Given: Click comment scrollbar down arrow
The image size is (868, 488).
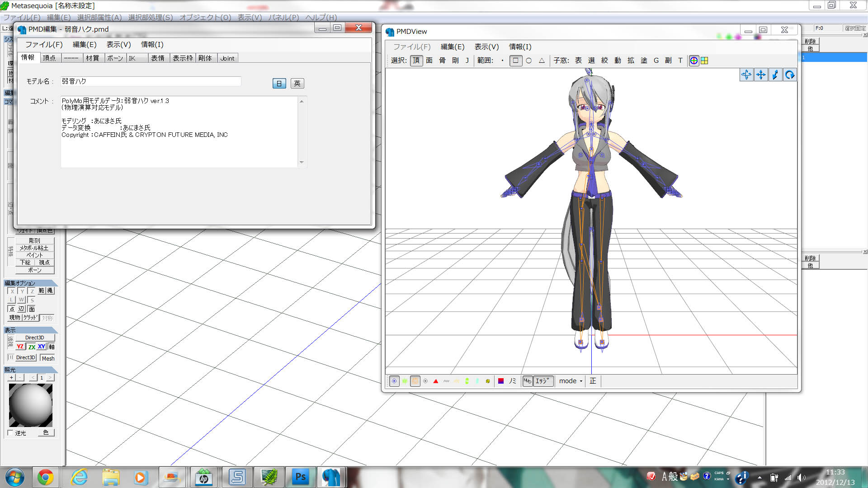Looking at the screenshot, I should click(x=302, y=163).
